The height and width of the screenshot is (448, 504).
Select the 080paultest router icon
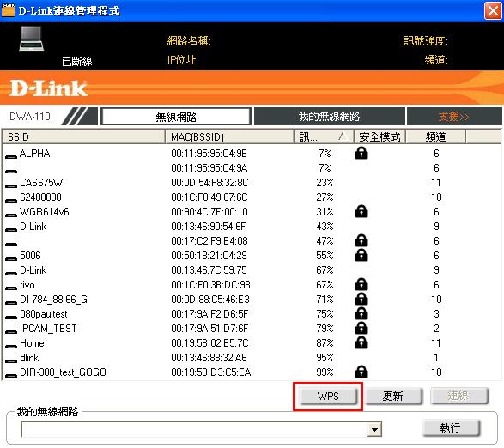tap(11, 316)
